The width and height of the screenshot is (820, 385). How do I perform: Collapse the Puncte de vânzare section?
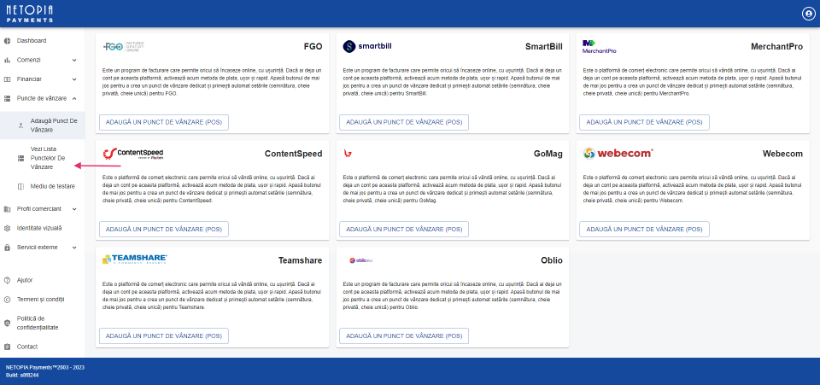pyautogui.click(x=74, y=98)
